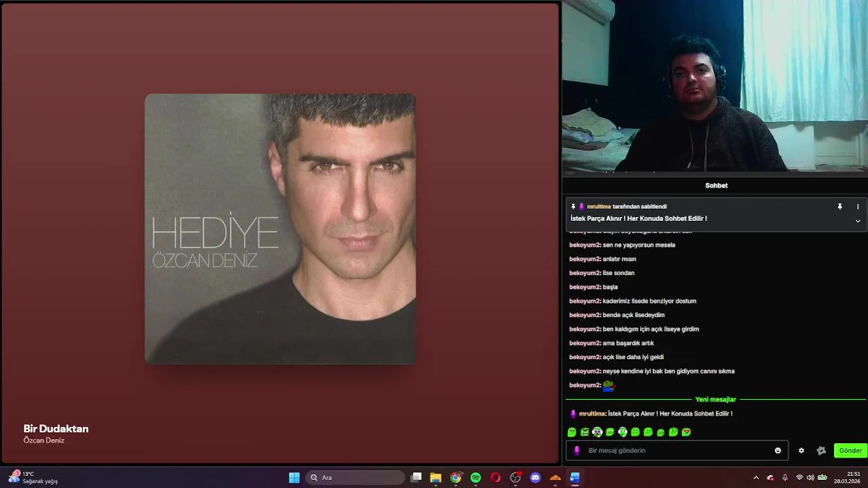
Task: Click the icon between the gear and Gönder
Action: (821, 451)
